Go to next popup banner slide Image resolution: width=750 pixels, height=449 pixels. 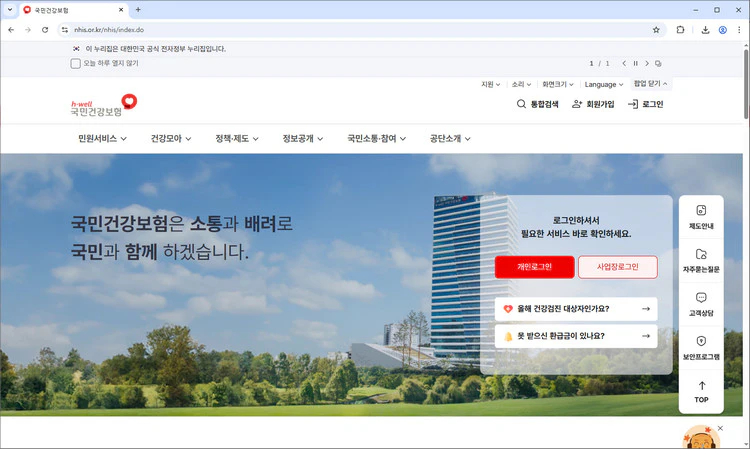tap(646, 63)
